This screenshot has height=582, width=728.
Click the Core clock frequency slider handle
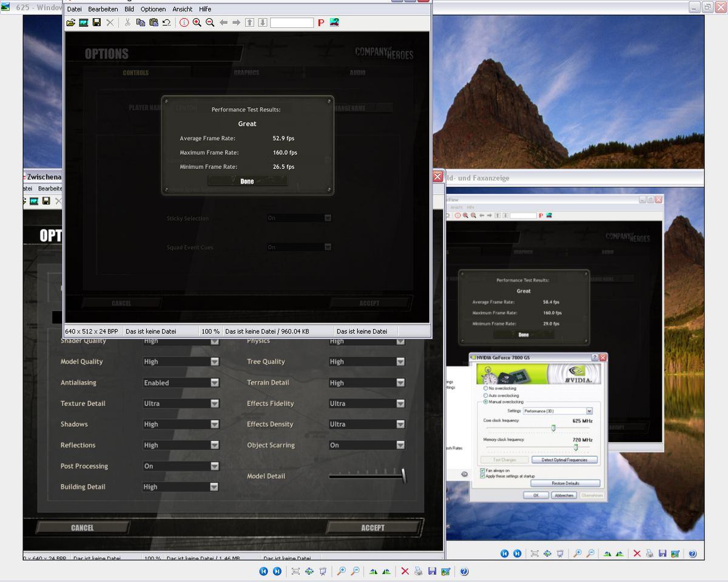[x=553, y=428]
